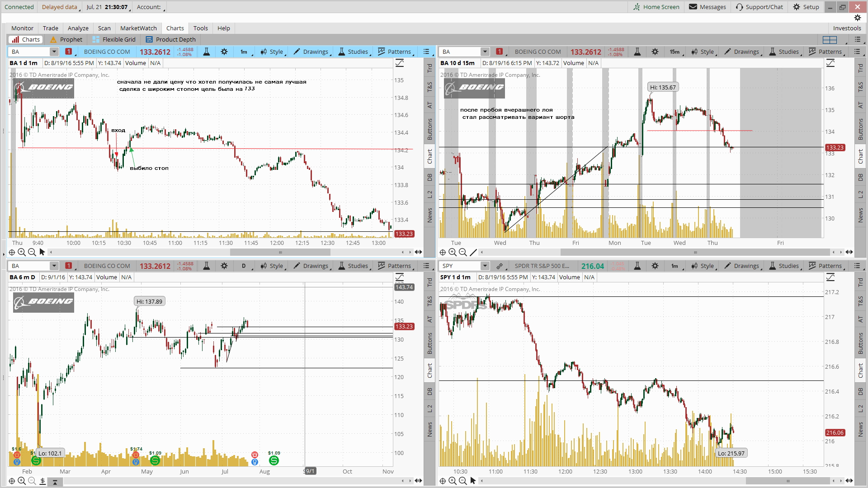Image resolution: width=868 pixels, height=488 pixels.
Task: Switch to the Monitor tab
Action: pos(22,28)
